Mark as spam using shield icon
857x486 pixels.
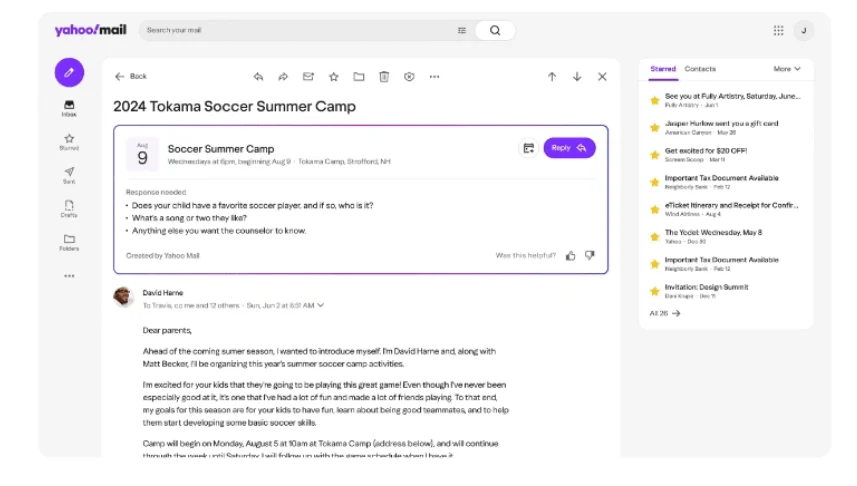click(x=409, y=77)
